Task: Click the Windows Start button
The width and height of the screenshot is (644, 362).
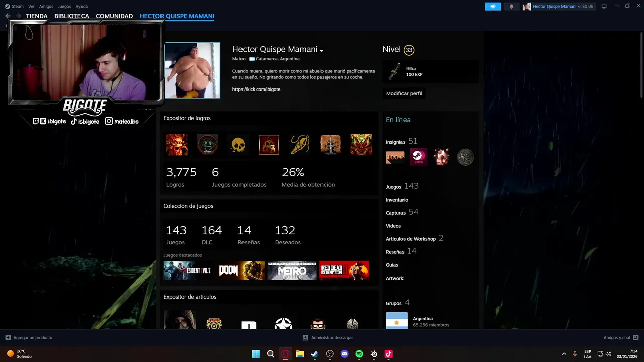Action: tap(256, 354)
